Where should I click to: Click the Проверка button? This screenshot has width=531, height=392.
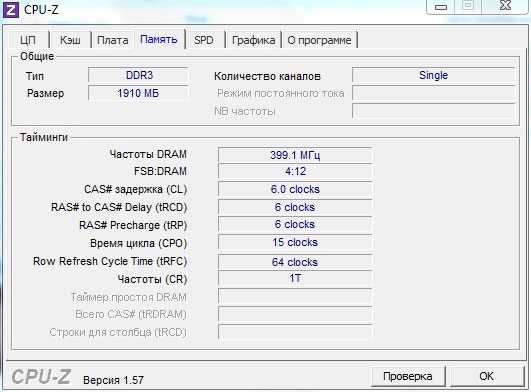click(x=408, y=376)
